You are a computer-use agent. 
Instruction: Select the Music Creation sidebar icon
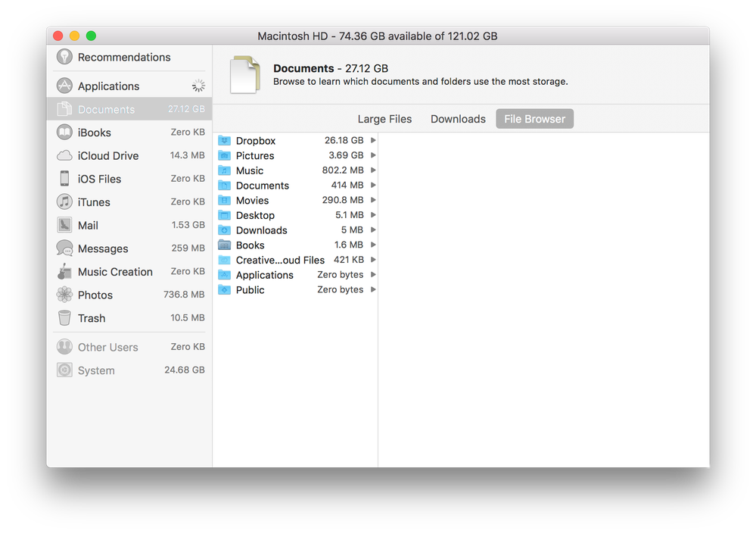64,271
